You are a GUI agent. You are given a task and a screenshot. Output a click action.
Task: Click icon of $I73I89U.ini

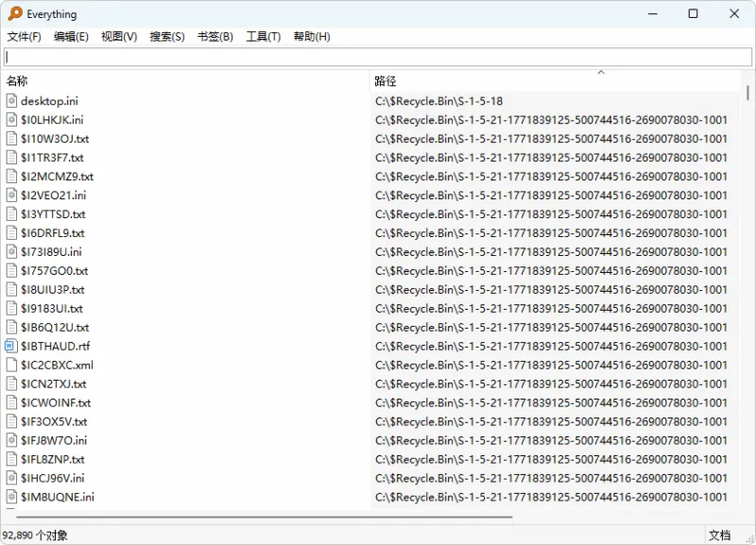point(11,251)
